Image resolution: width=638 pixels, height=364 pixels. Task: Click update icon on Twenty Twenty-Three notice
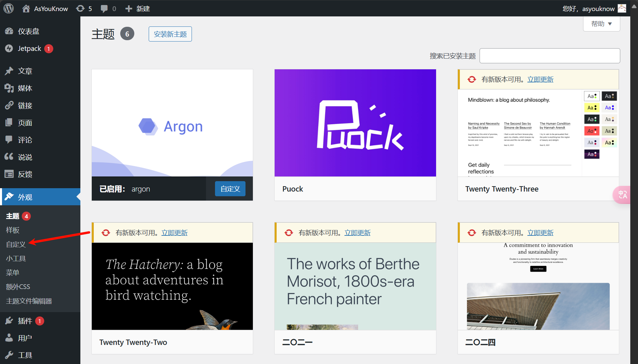pos(472,79)
